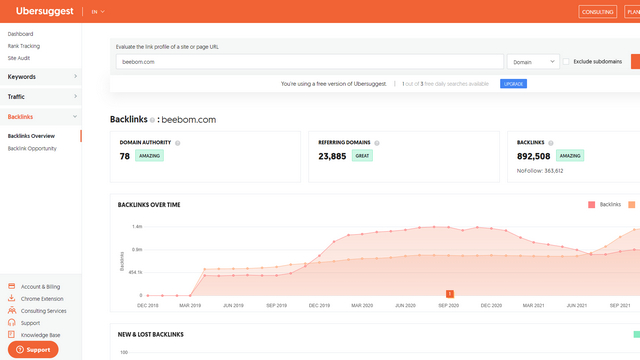Image resolution: width=640 pixels, height=360 pixels.
Task: Click the Support headset icon
Action: 11,322
